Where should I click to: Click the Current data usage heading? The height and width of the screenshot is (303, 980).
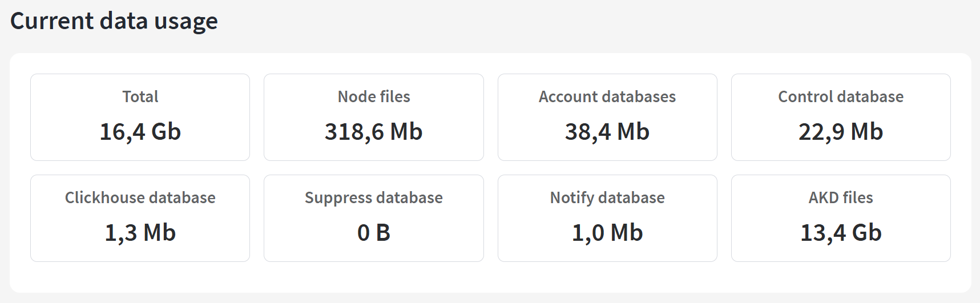click(x=114, y=21)
